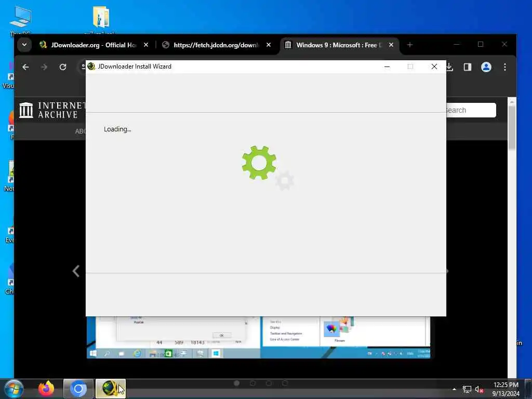532x399 pixels.
Task: Close the JDownloader.org tab
Action: [x=146, y=45]
